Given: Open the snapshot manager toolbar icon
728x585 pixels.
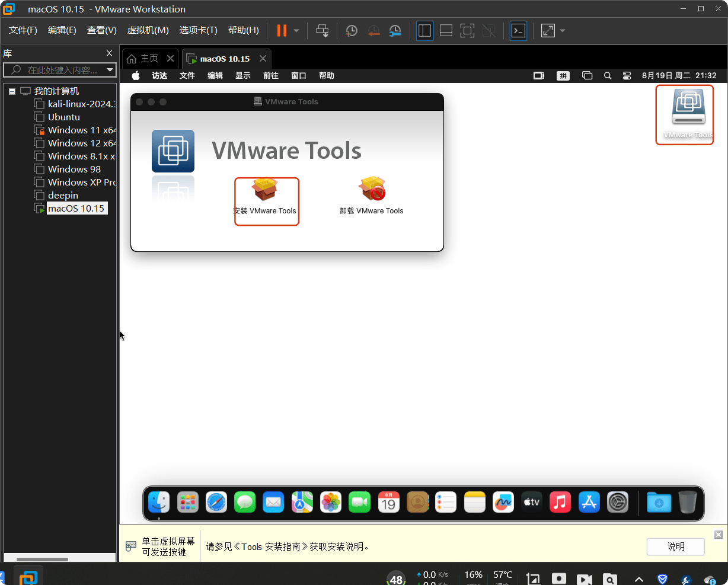Looking at the screenshot, I should pyautogui.click(x=395, y=30).
